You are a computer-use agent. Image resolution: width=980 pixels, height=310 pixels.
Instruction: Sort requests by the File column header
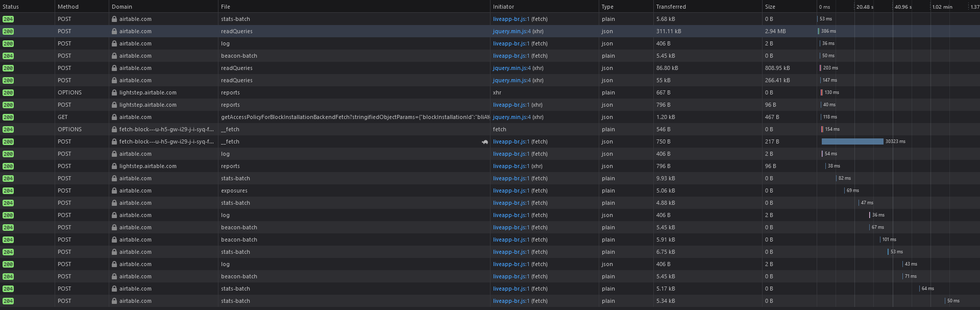point(354,7)
